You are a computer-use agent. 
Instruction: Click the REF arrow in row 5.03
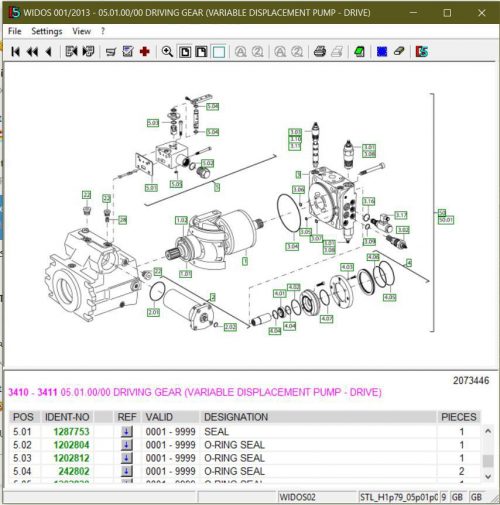[126, 458]
